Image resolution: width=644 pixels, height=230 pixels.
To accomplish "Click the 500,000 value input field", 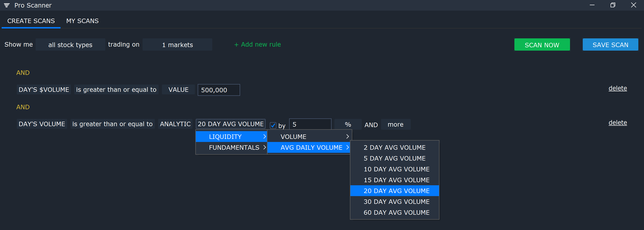I will click(x=218, y=90).
